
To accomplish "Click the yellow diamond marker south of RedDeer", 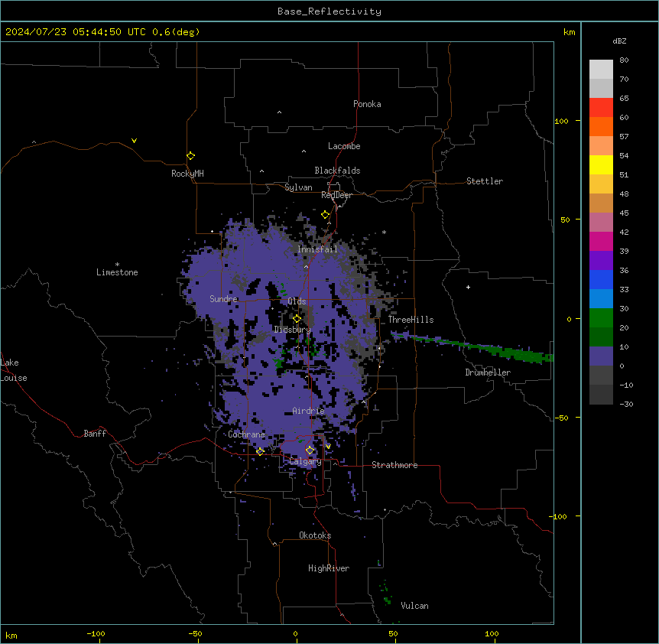I will click(326, 215).
